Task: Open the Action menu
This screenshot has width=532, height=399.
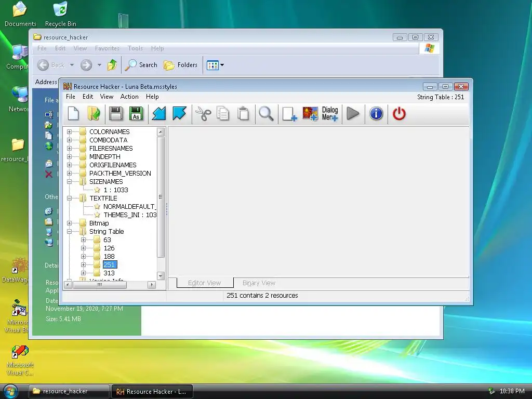Action: tap(129, 97)
